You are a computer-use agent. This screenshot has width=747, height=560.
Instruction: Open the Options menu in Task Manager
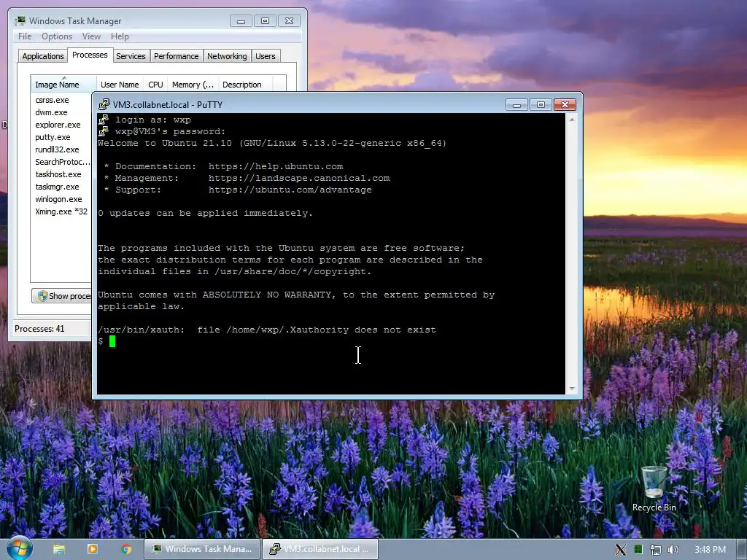point(57,36)
